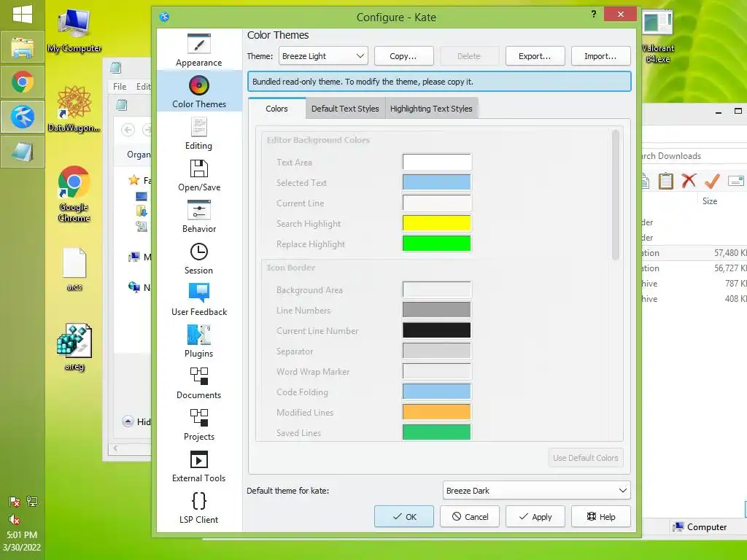Click the clock showing 5:01 PM
The image size is (747, 560).
[22, 534]
